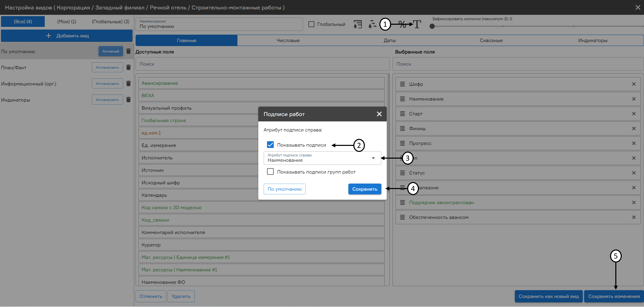Activate the Индикаторы view in sidebar
This screenshot has height=307, width=644.
[107, 100]
